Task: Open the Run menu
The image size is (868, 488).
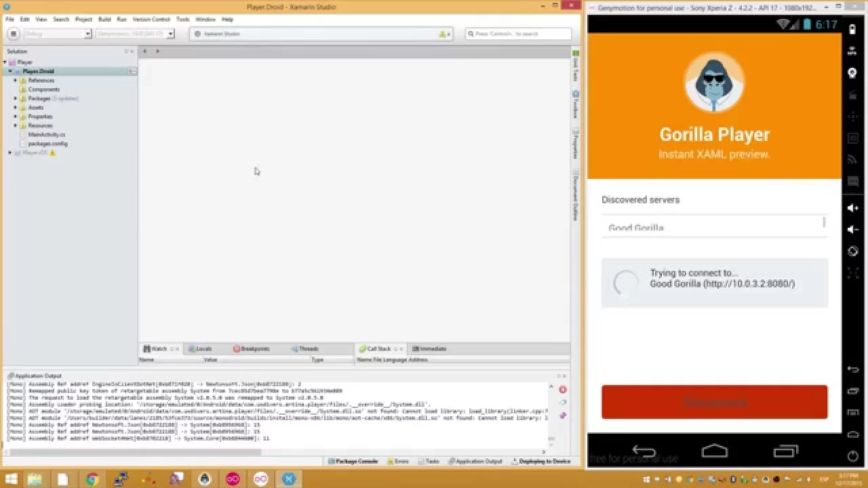Action: 121,20
